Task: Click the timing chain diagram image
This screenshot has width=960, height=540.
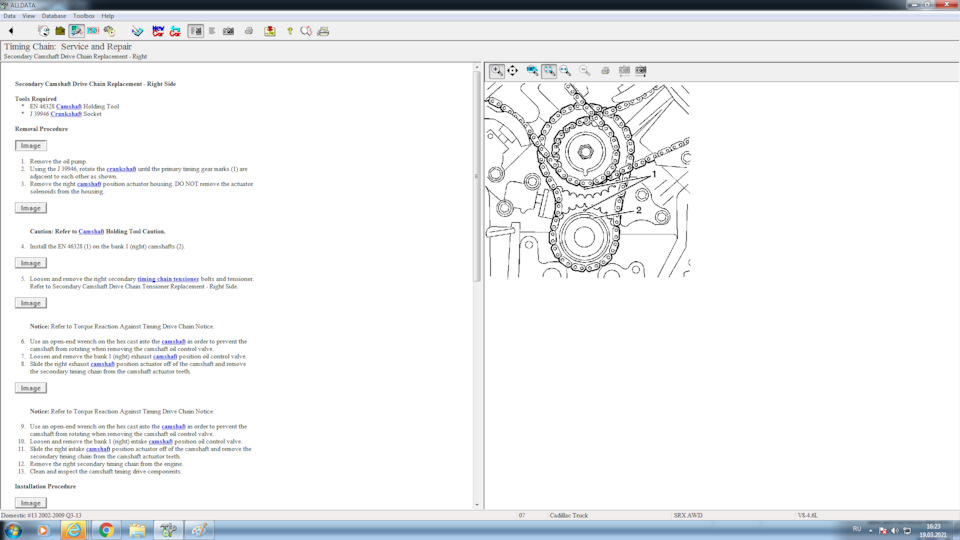Action: pyautogui.click(x=587, y=180)
